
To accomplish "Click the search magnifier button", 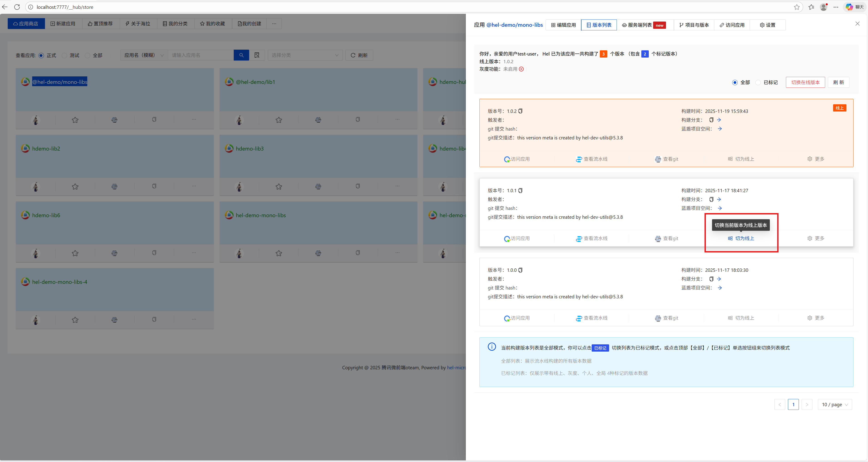I will point(241,55).
